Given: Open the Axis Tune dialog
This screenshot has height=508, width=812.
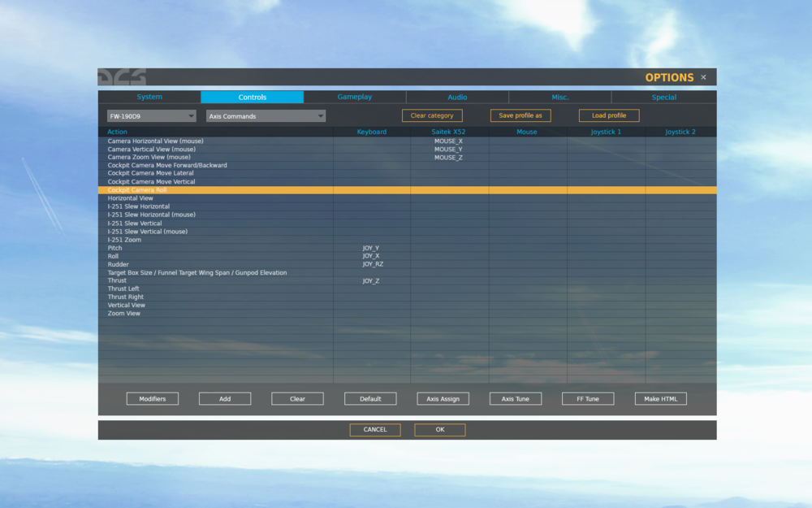Looking at the screenshot, I should 515,398.
